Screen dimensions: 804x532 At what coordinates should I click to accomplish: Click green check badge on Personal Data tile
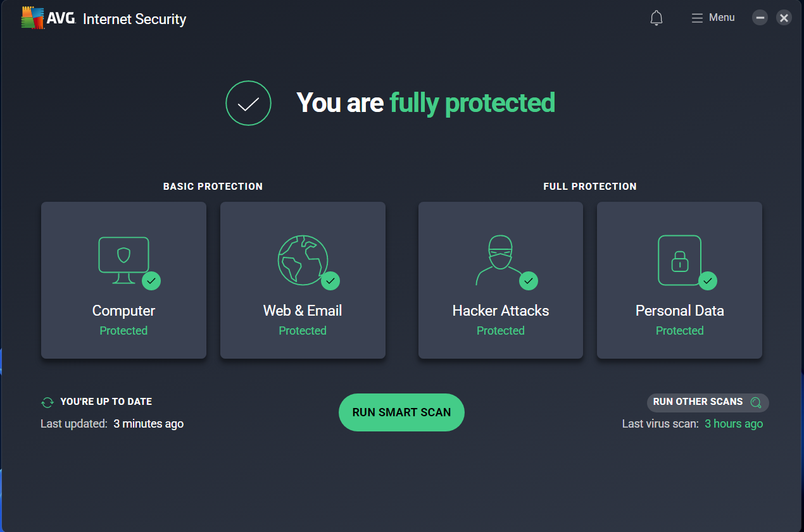coord(708,280)
